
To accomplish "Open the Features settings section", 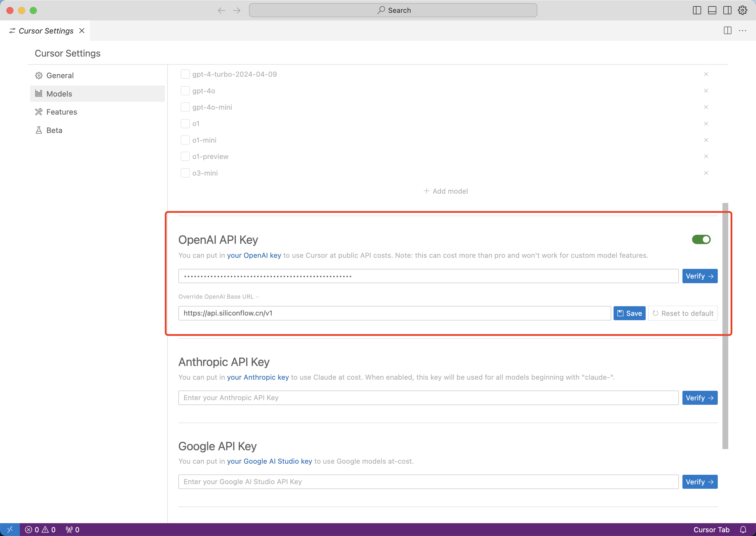I will coord(97,112).
